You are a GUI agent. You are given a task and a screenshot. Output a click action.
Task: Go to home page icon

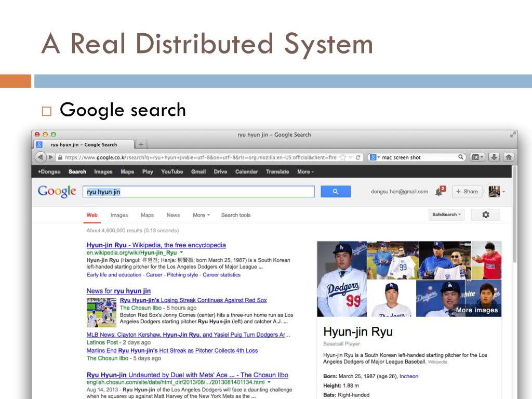509,157
